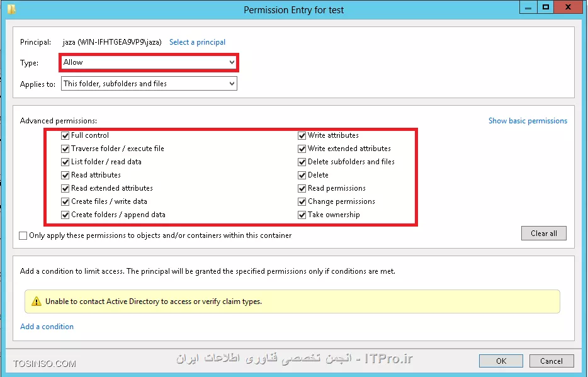588x377 pixels.
Task: Uncheck the Take ownership permission
Action: tap(302, 215)
